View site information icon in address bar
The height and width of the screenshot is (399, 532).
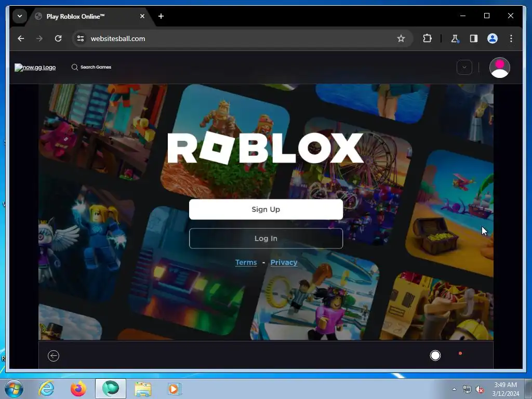click(81, 38)
